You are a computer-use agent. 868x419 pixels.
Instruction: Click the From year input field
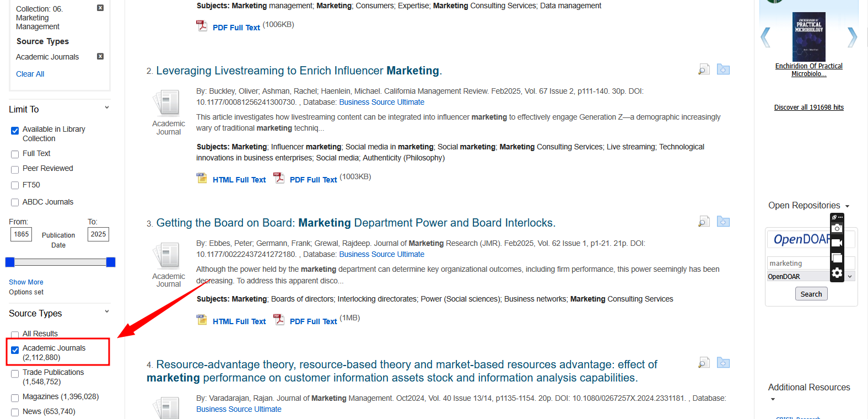[x=21, y=234]
